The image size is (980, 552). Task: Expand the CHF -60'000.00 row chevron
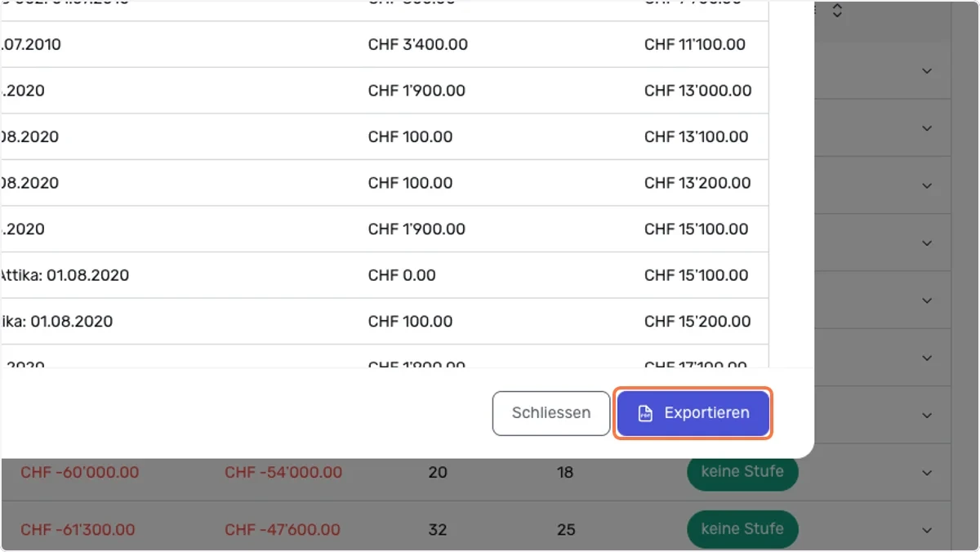coord(927,472)
